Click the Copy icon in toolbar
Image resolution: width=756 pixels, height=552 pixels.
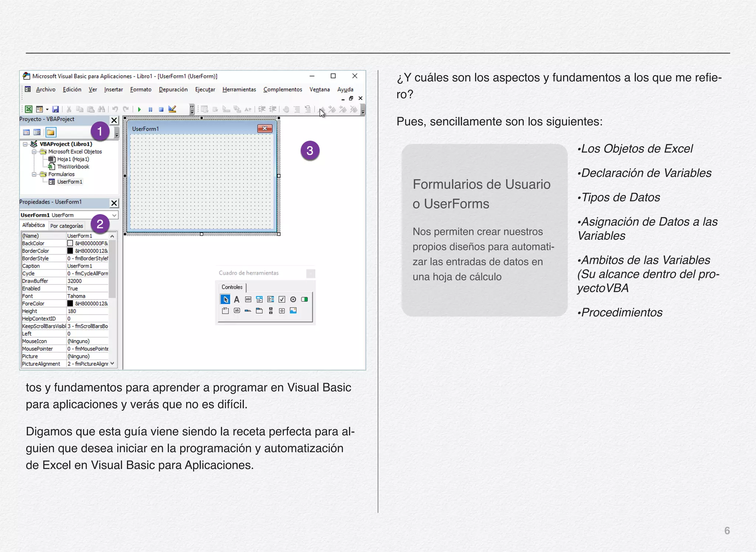point(80,109)
